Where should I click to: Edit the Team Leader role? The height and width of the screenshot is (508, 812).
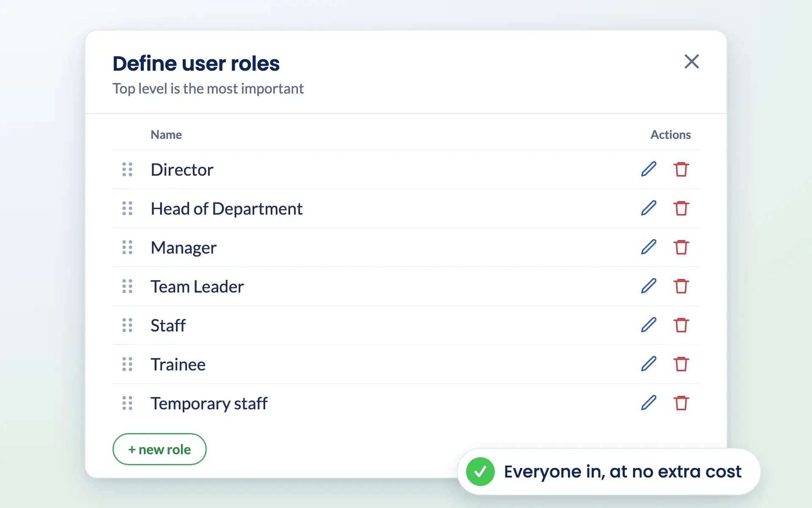pyautogui.click(x=648, y=286)
